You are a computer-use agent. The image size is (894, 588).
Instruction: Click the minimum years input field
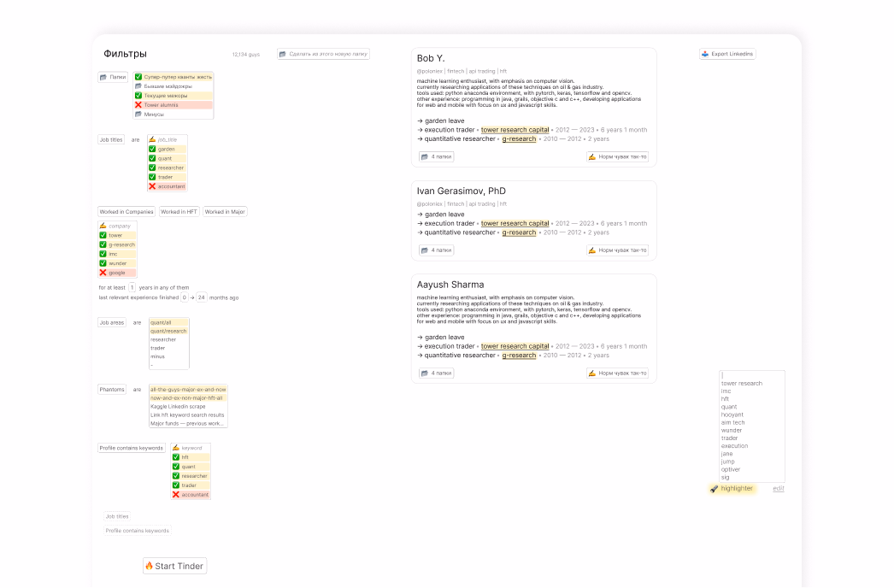[x=132, y=287]
